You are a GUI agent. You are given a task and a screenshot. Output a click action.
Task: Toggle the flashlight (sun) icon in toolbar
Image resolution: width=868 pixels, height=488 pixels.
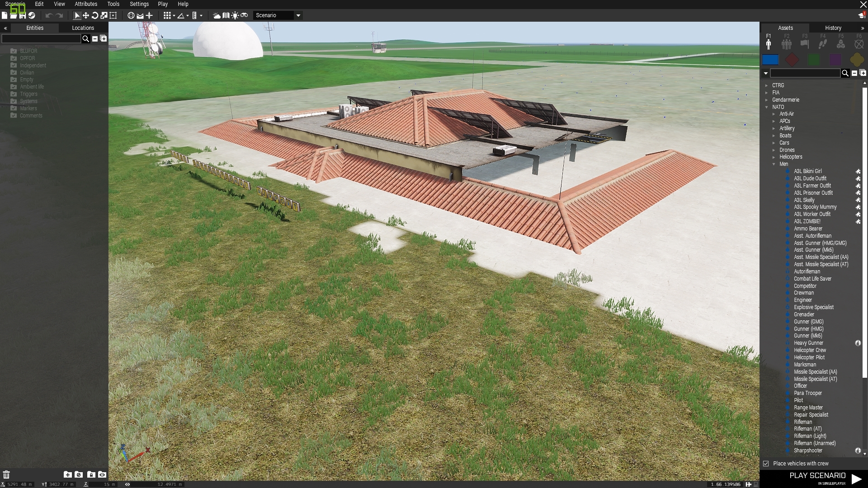235,15
